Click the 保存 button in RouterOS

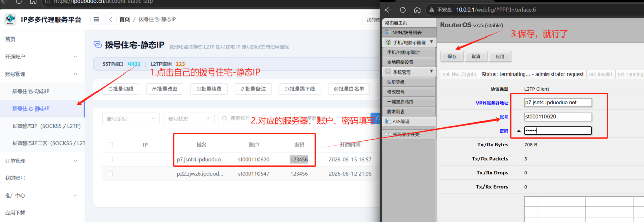point(452,56)
